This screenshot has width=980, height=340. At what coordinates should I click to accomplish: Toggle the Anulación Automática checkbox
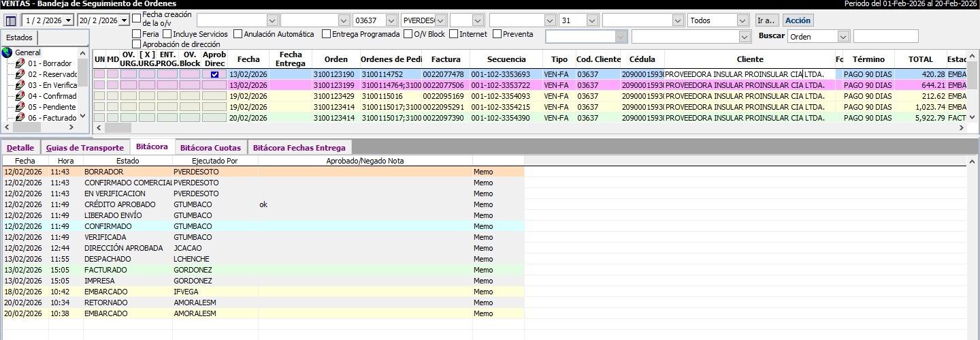pos(238,34)
